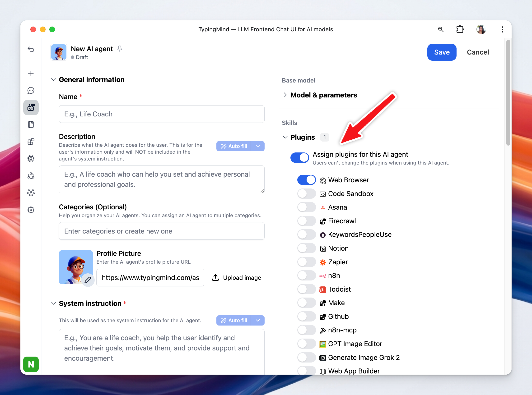Screen dimensions: 532x395
Task: Open the AI agents sidebar icon
Action: click(x=31, y=107)
